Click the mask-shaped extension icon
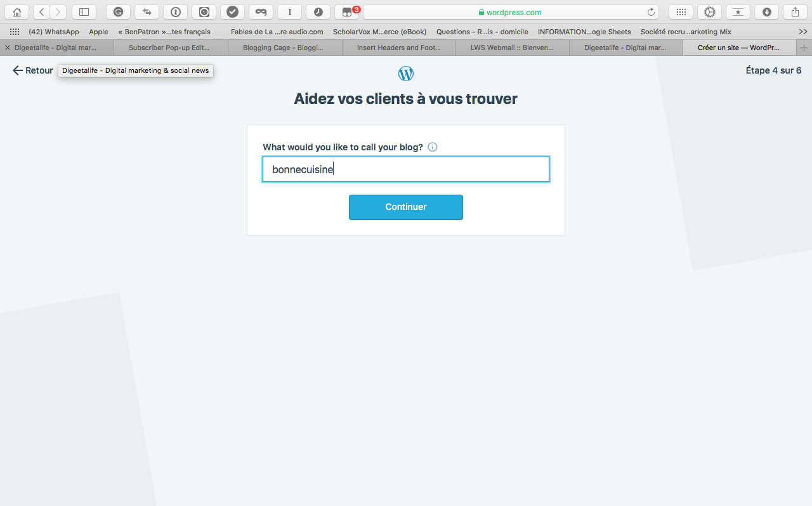The image size is (812, 506). [261, 12]
